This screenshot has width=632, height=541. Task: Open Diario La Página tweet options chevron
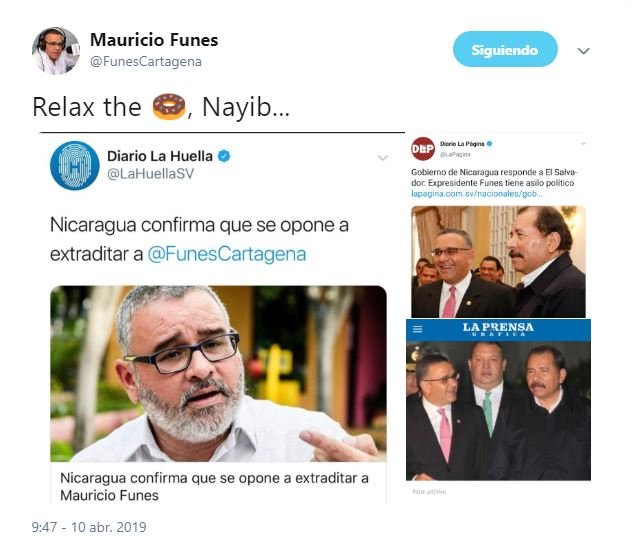coord(583,144)
